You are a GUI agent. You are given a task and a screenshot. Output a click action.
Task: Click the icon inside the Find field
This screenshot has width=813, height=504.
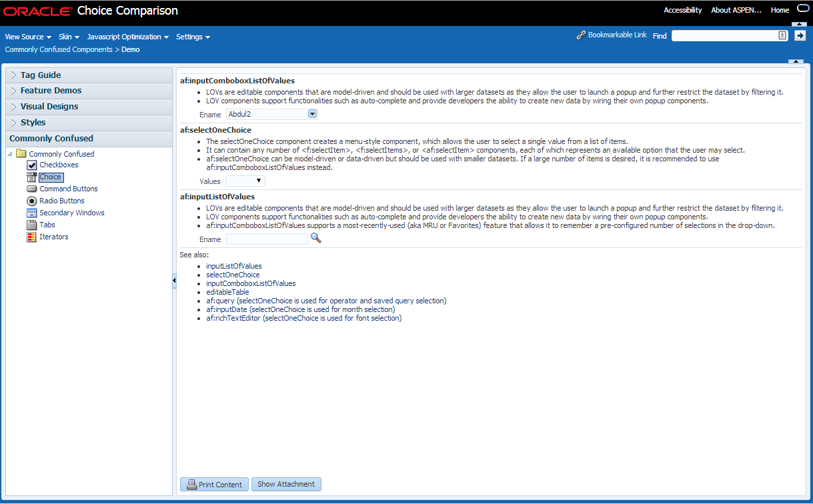tap(782, 36)
